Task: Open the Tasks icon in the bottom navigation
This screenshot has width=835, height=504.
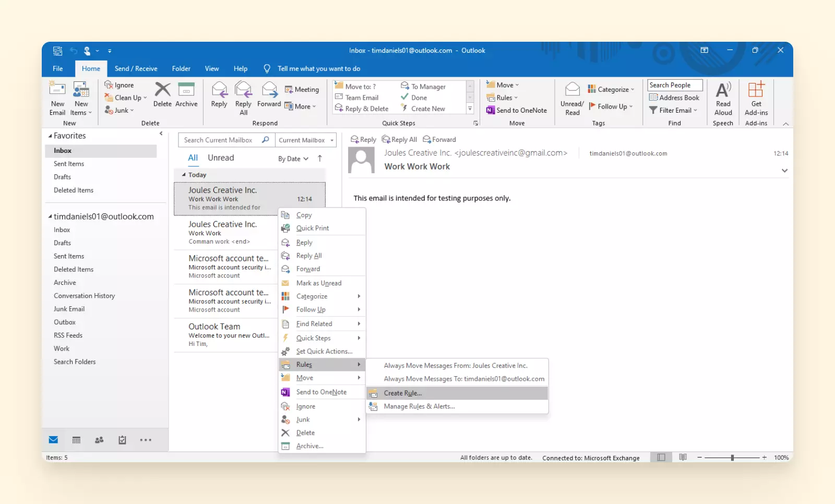Action: point(122,440)
